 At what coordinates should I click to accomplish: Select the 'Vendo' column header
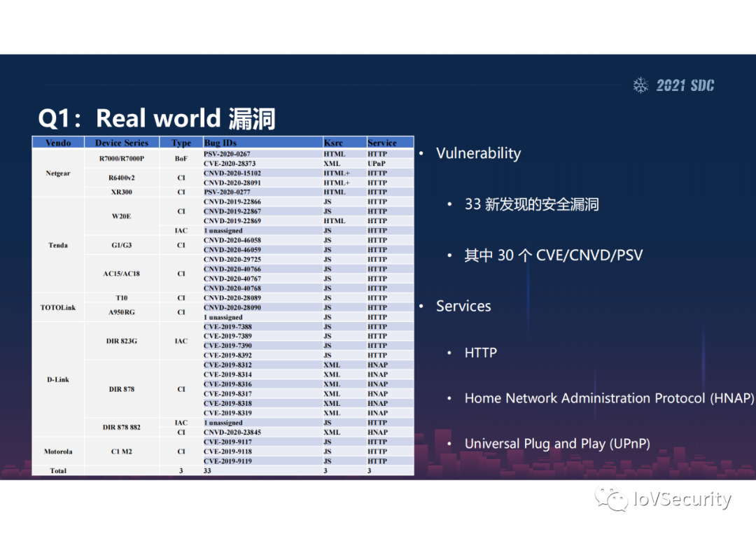tap(58, 143)
